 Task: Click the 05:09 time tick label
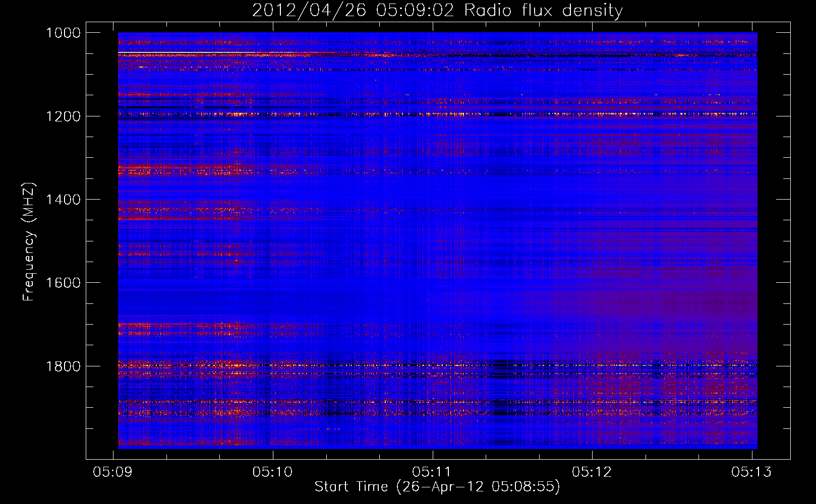[113, 472]
